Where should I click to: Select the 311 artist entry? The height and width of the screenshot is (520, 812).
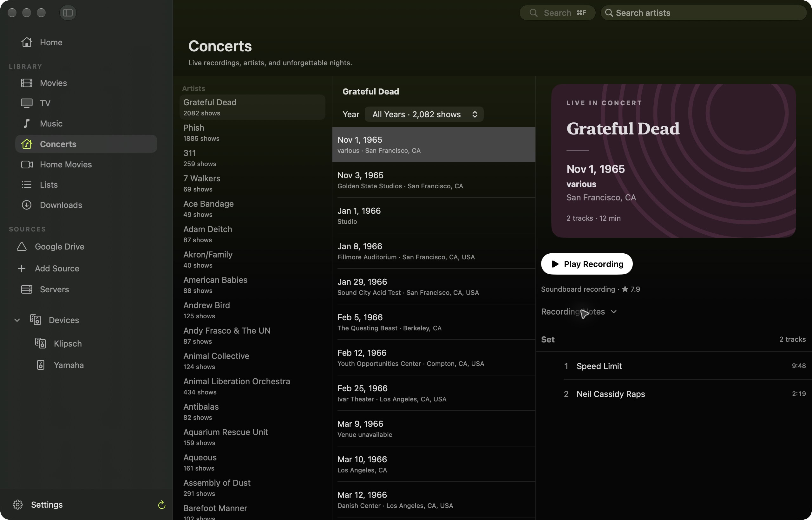[252, 158]
